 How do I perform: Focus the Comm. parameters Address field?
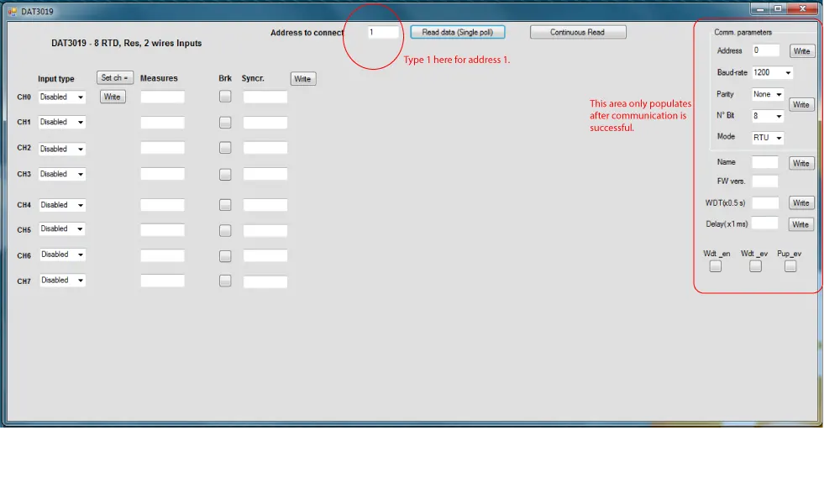(765, 50)
